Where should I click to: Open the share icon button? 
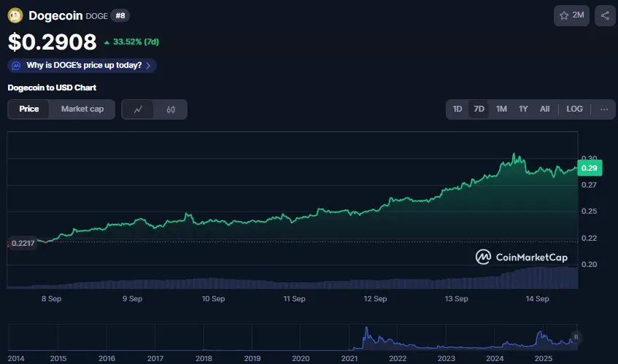point(605,15)
